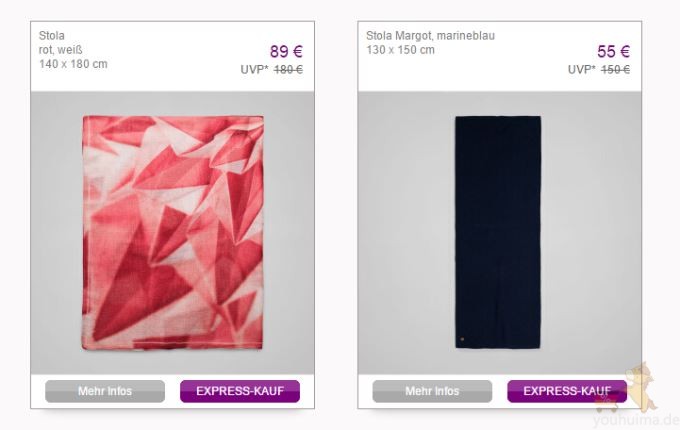Image resolution: width=680 pixels, height=430 pixels.
Task: Click the youhuima.de watermark text
Action: click(636, 420)
